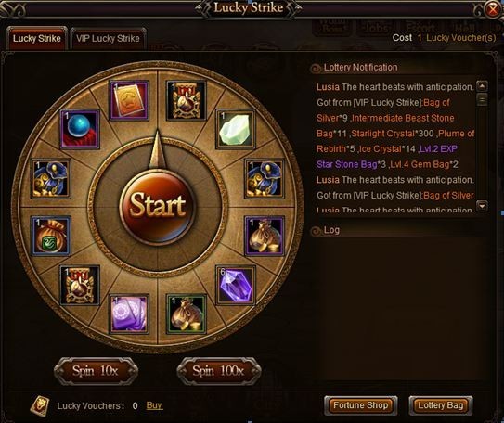The height and width of the screenshot is (423, 504).
Task: Open the Fortune Shop
Action: [360, 405]
